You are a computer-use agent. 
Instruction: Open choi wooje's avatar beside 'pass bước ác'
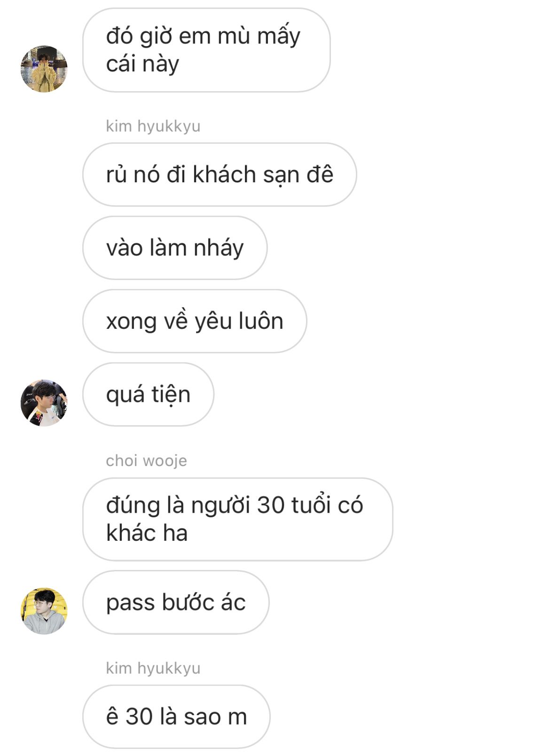coord(44,611)
